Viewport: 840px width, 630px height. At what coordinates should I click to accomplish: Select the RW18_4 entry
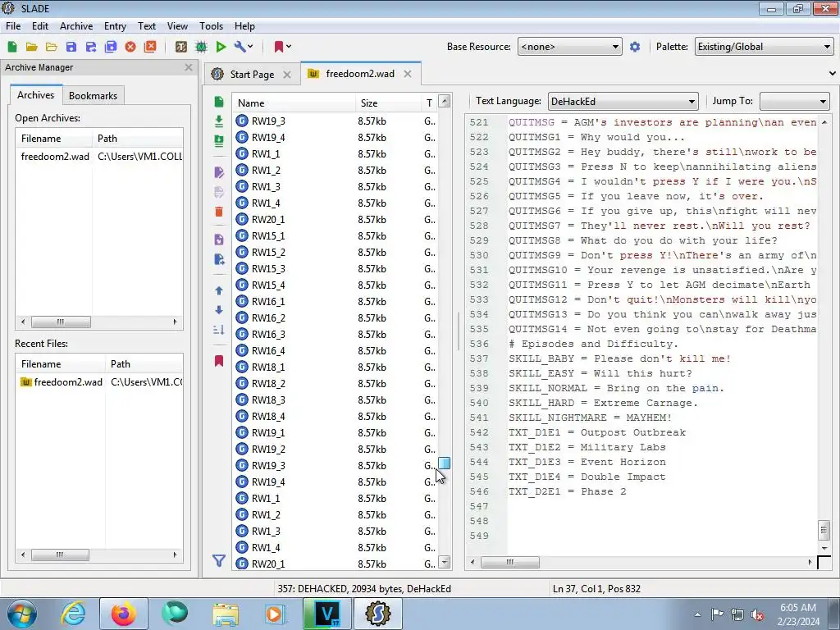(336, 416)
